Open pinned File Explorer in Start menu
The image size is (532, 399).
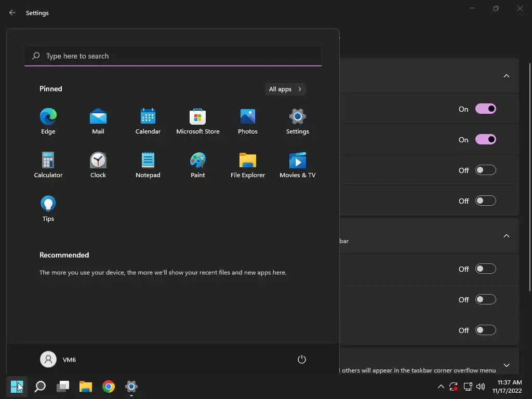tap(248, 165)
